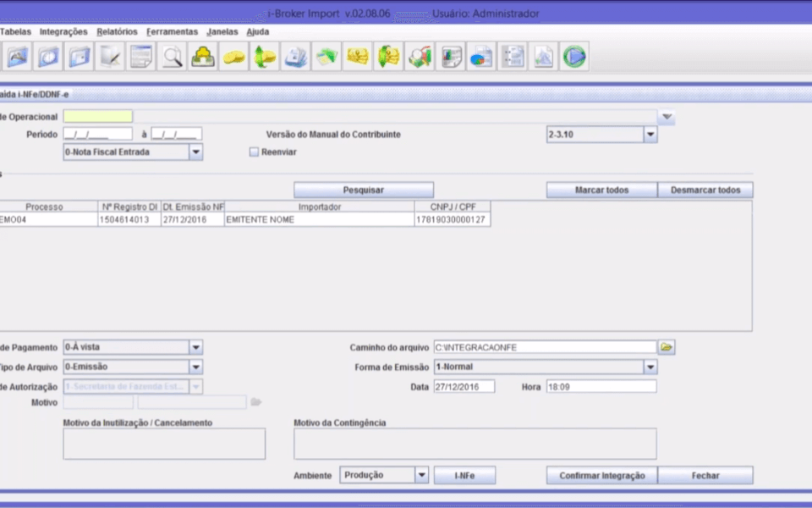Click the green banknotes toolbar icon
The image size is (812, 508).
coord(326,56)
